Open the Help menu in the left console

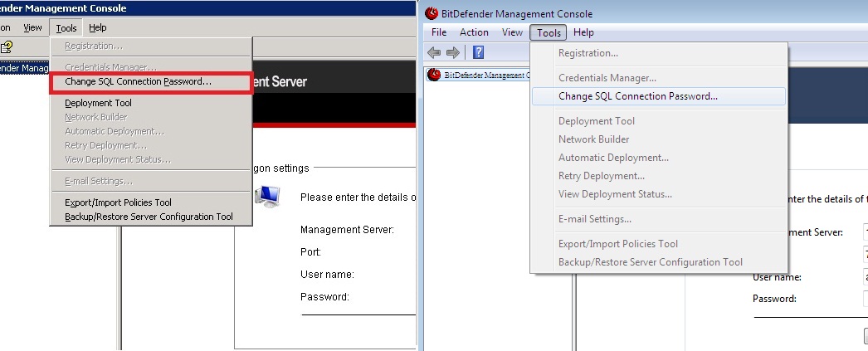pos(97,27)
